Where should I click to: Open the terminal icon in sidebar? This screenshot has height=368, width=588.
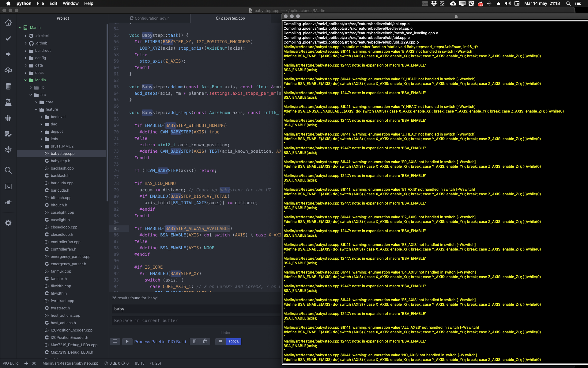coord(8,187)
